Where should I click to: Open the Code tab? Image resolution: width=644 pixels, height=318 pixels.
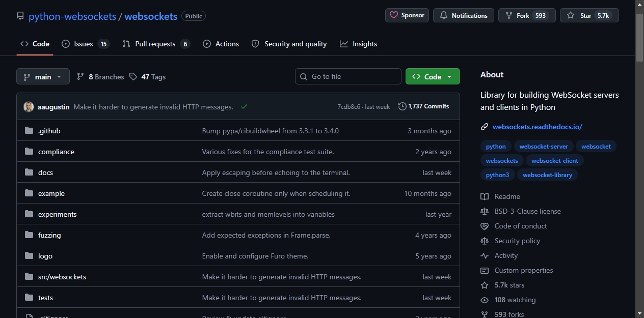(x=35, y=44)
